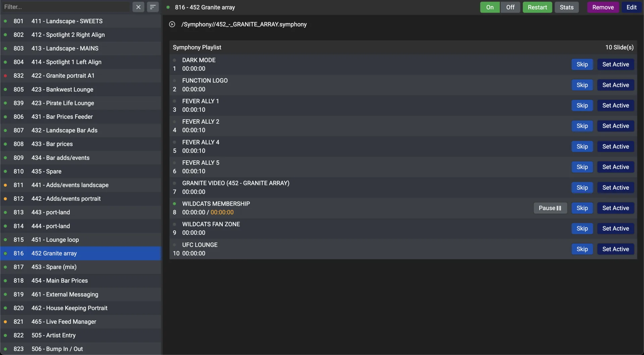
Task: Click the 816 - 452 Granite array title
Action: tap(205, 7)
